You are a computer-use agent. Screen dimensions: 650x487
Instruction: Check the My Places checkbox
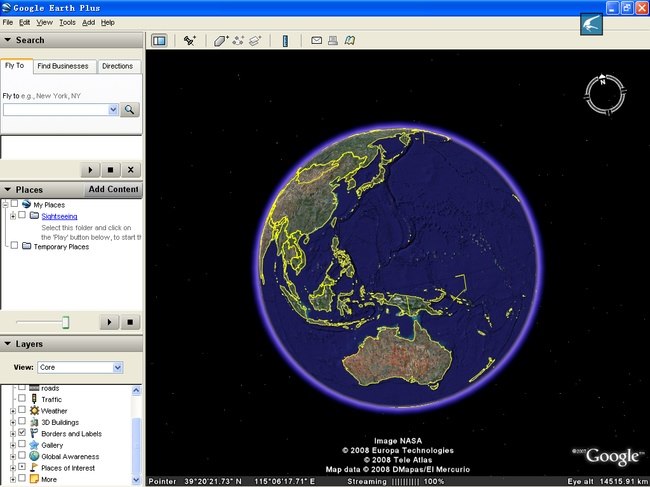15,204
